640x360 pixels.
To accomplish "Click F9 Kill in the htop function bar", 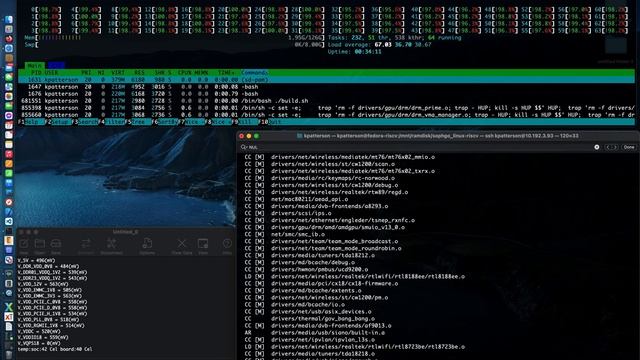I will tap(245, 122).
